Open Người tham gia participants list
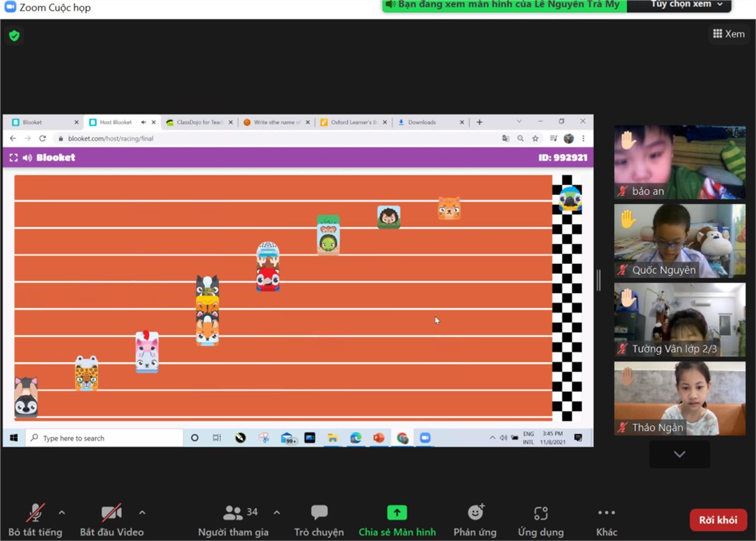The image size is (756, 541). (233, 513)
